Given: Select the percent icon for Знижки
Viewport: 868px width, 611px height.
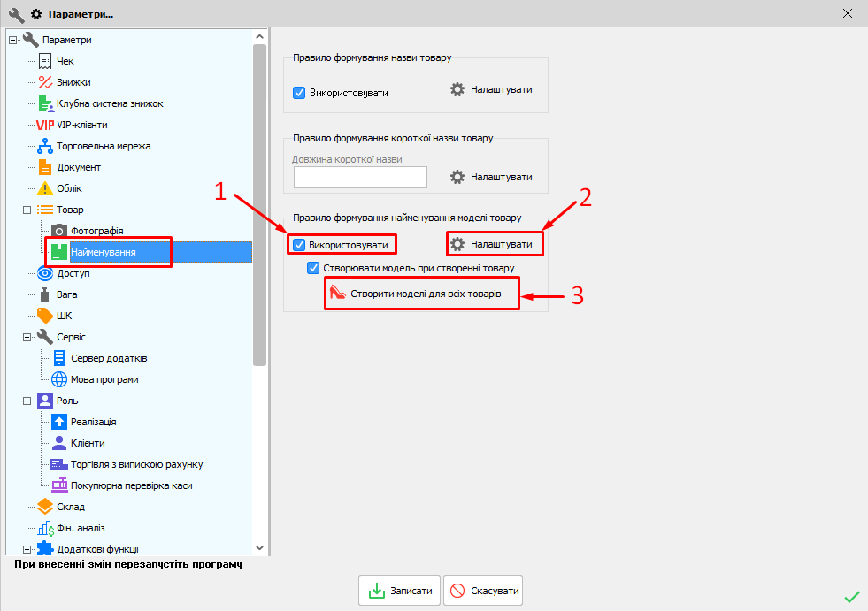Looking at the screenshot, I should point(45,82).
